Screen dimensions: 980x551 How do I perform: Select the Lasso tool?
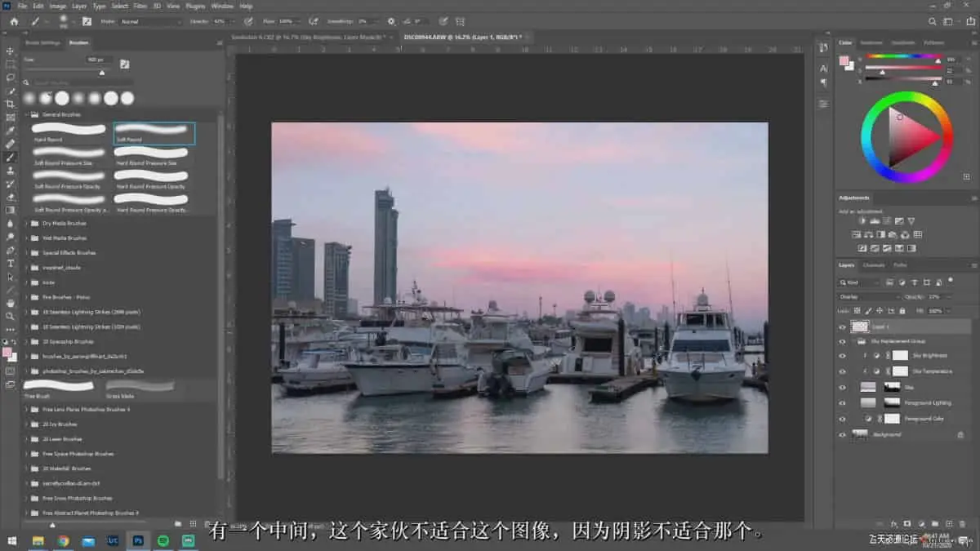pyautogui.click(x=11, y=78)
